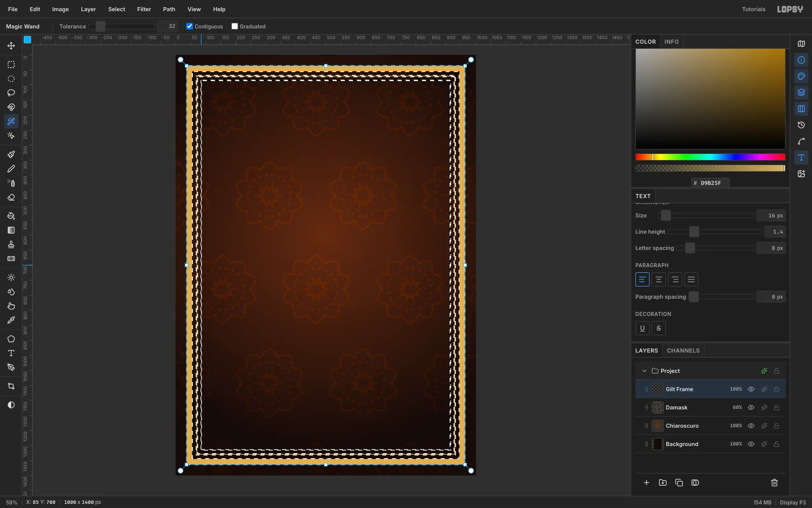The width and height of the screenshot is (812, 508).
Task: Toggle the Layers stack panel icon
Action: 801,92
